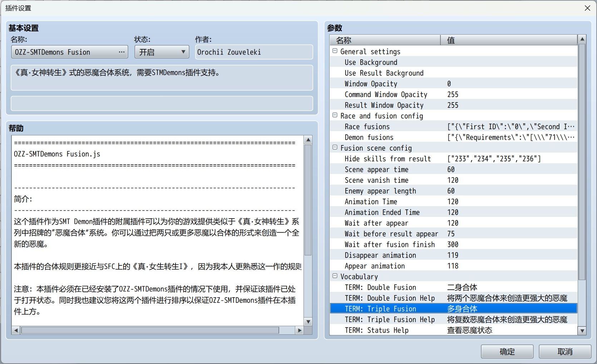Select the Demon fusions parameter
Viewport: 597px width, 364px height.
[x=453, y=137]
